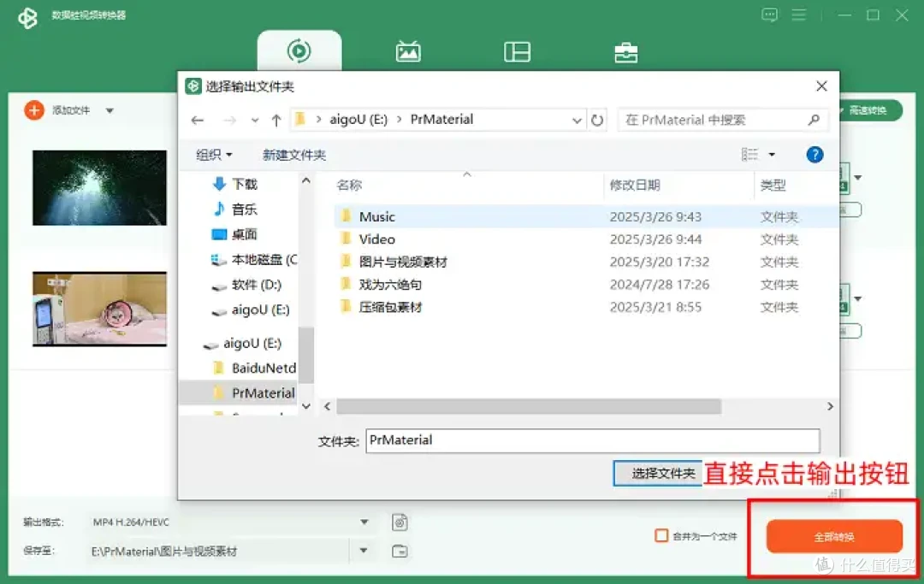Click the horizontal scrollbar left arrow

point(327,406)
